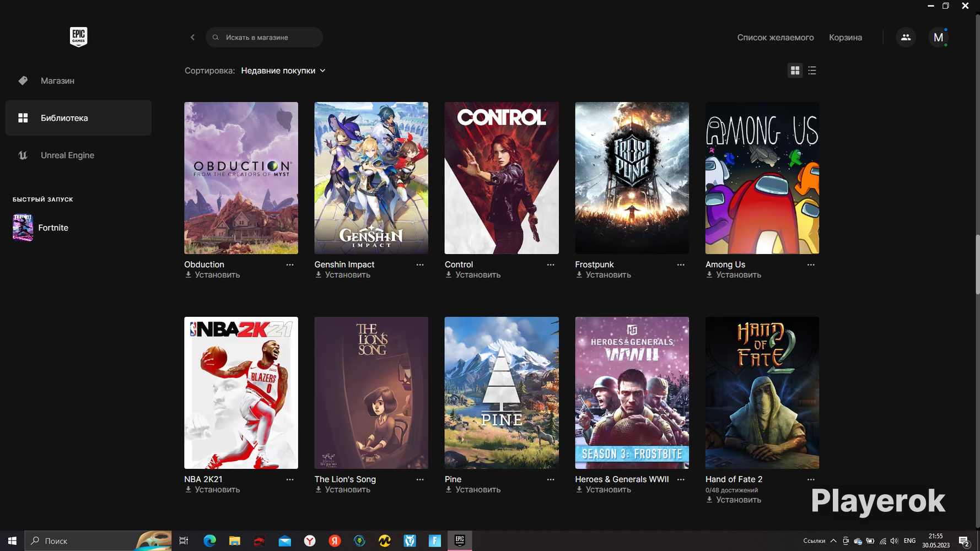Image resolution: width=980 pixels, height=551 pixels.
Task: Click the Frostpunk game title text
Action: (x=594, y=264)
